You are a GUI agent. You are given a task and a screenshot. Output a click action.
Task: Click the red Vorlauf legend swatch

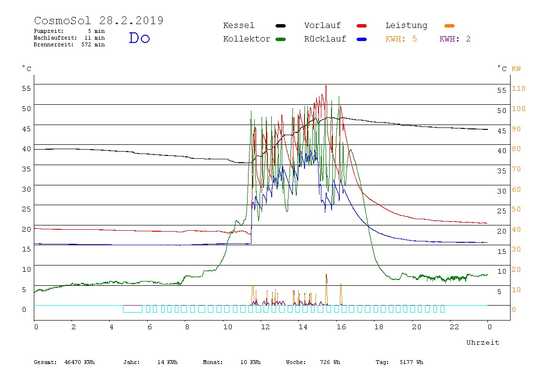tap(362, 26)
